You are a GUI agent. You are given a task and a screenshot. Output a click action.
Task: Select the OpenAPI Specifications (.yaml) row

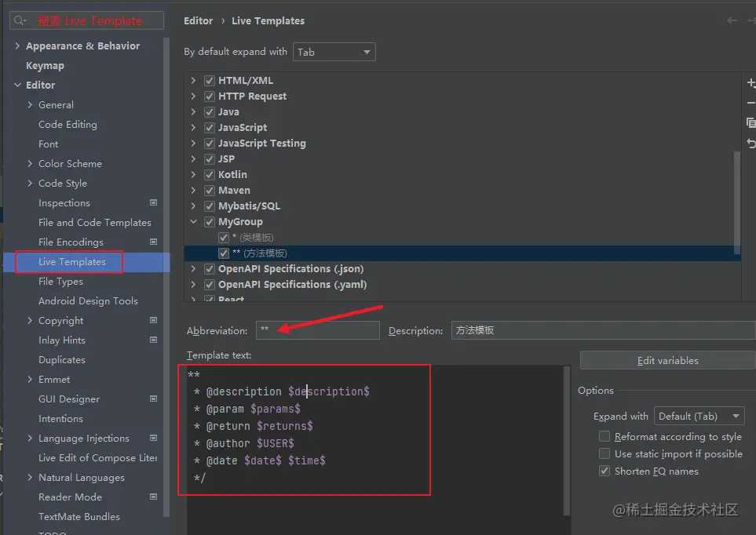click(462, 285)
